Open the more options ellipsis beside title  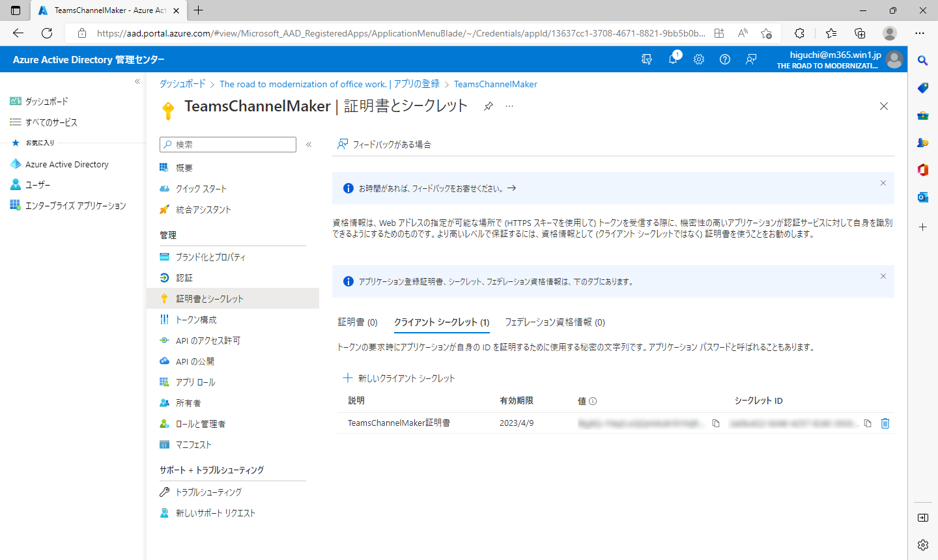509,106
